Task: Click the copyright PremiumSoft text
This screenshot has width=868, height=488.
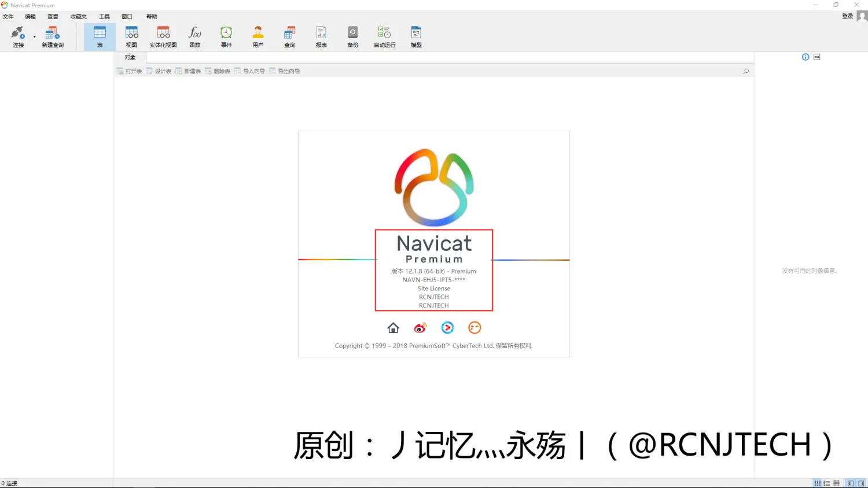Action: 434,346
